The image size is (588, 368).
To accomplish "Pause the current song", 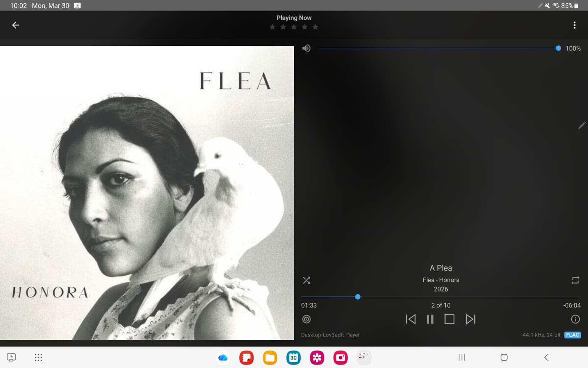I will click(x=430, y=319).
